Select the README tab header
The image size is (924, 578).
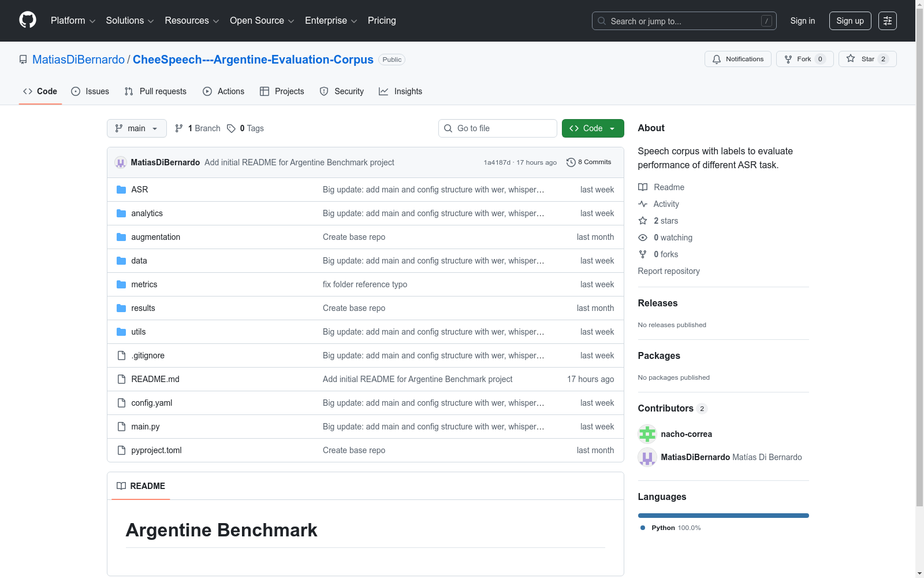(141, 486)
